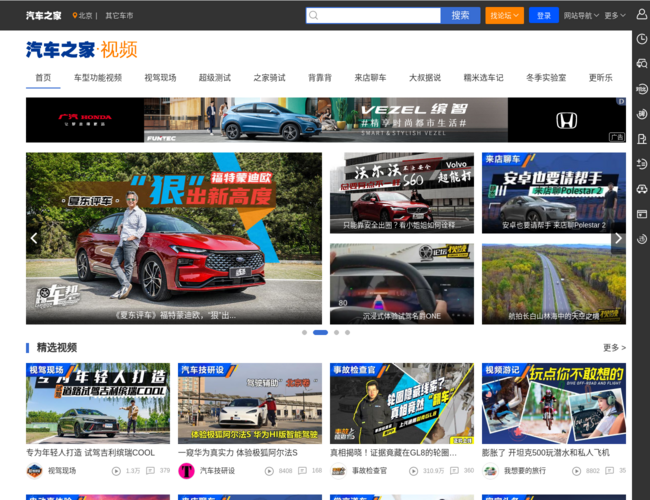The width and height of the screenshot is (650, 500).
Task: Click the 汽车之家 top bar logo
Action: [x=44, y=15]
